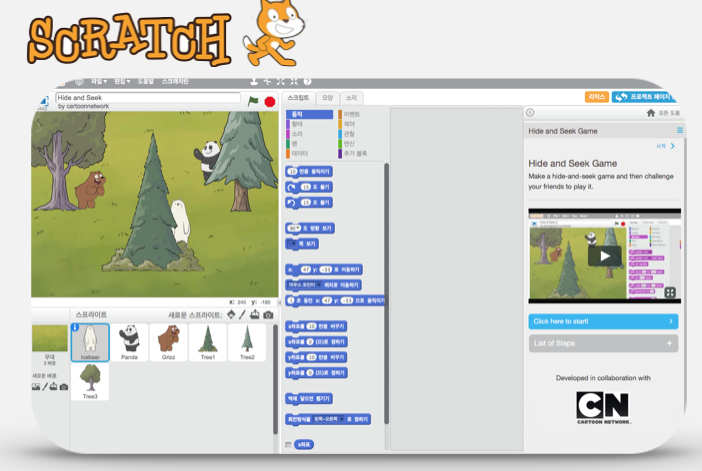This screenshot has width=702, height=471.
Task: Click the 모든 도움 (All tips) link
Action: click(x=669, y=113)
